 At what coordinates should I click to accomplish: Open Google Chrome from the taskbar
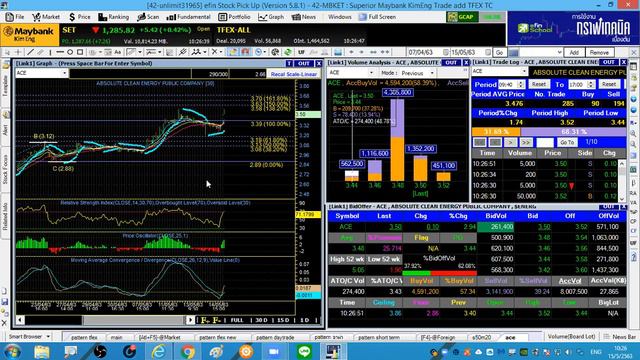[188, 351]
